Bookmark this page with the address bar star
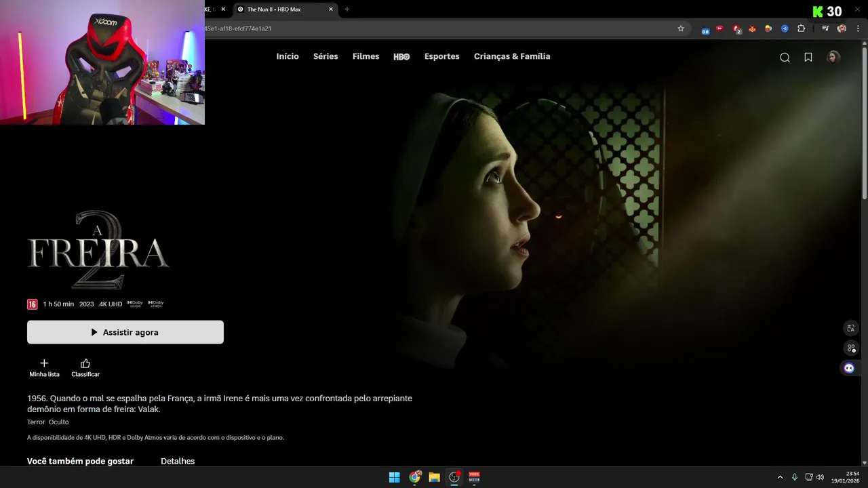Image resolution: width=868 pixels, height=488 pixels. point(681,28)
